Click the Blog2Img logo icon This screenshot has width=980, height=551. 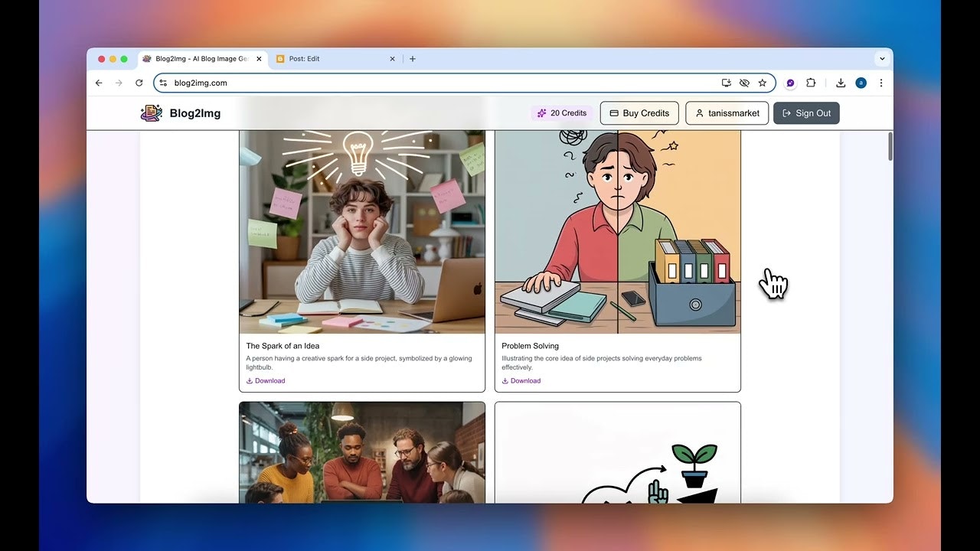point(151,113)
